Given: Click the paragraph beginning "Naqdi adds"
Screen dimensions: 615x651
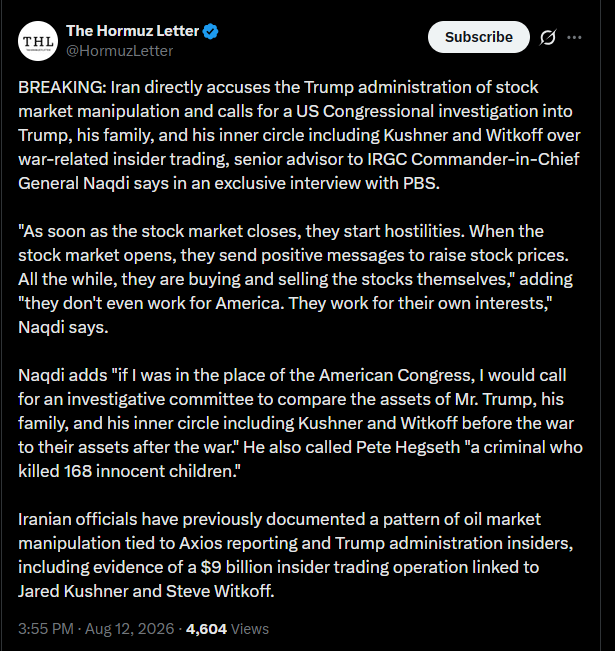Looking at the screenshot, I should coord(300,423).
